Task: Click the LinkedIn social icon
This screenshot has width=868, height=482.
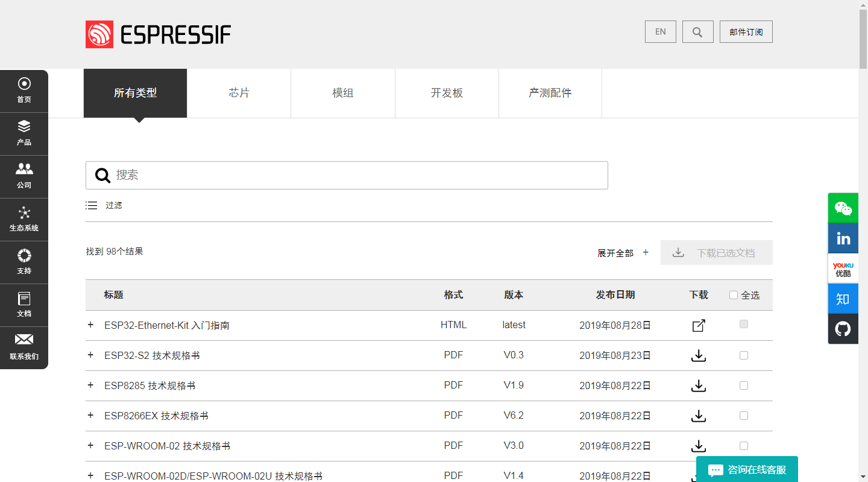Action: point(843,238)
